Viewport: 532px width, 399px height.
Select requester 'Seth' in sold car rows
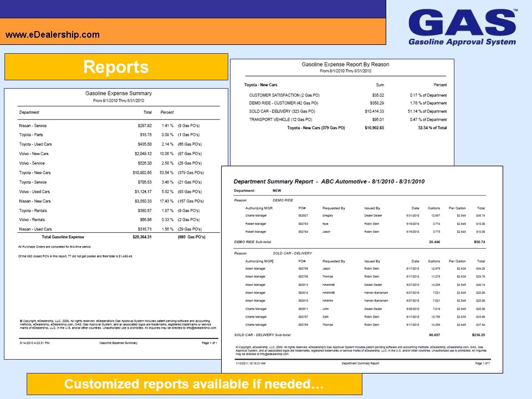pyautogui.click(x=325, y=317)
